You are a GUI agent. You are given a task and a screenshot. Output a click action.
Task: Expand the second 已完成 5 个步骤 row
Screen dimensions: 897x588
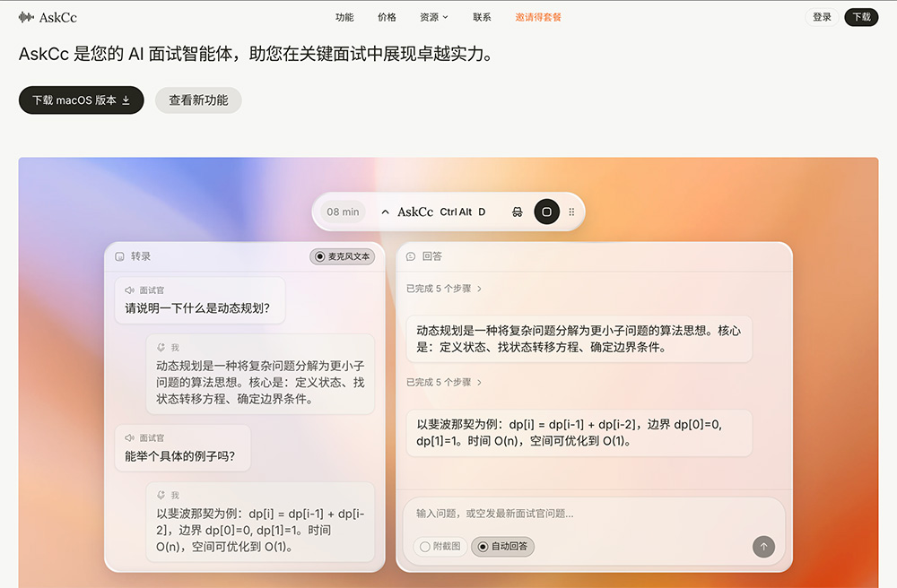click(x=444, y=382)
